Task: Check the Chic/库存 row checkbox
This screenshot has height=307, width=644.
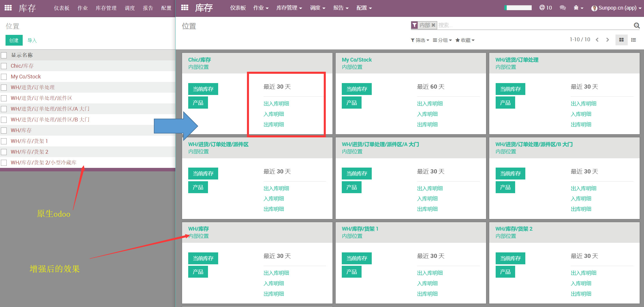Action: click(x=4, y=66)
